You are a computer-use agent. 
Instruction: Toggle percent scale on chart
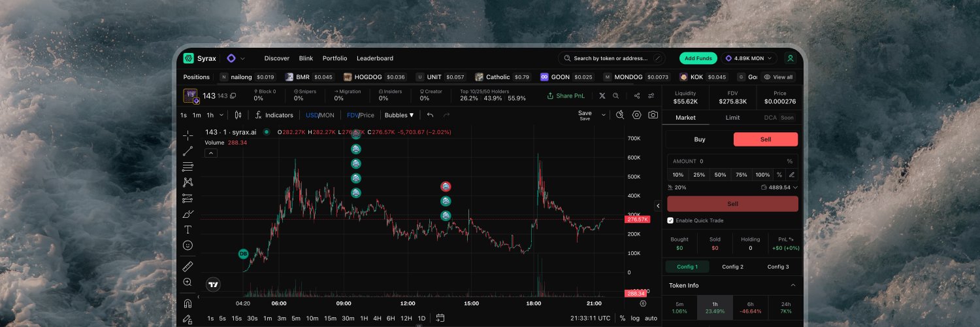click(x=623, y=318)
